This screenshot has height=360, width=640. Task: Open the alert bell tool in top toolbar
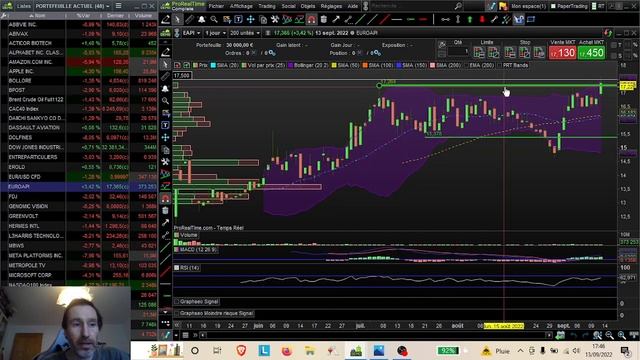(202, 19)
